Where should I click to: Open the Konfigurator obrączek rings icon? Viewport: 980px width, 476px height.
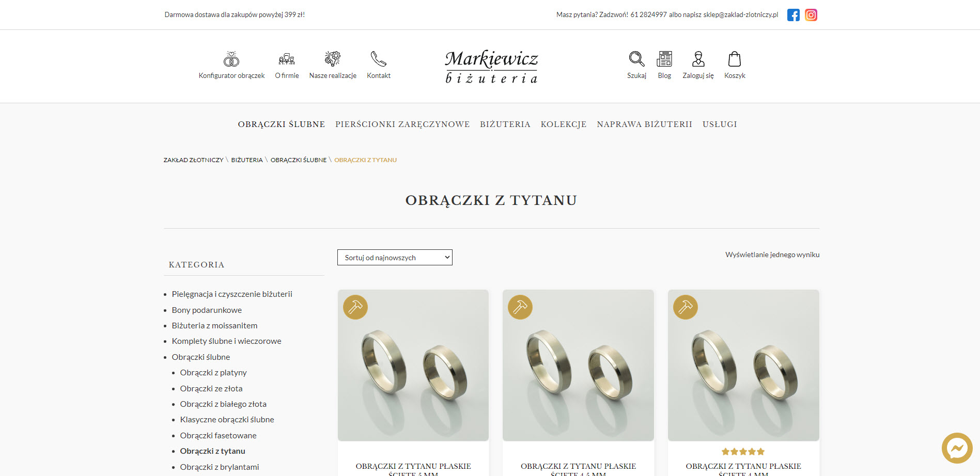click(x=231, y=59)
